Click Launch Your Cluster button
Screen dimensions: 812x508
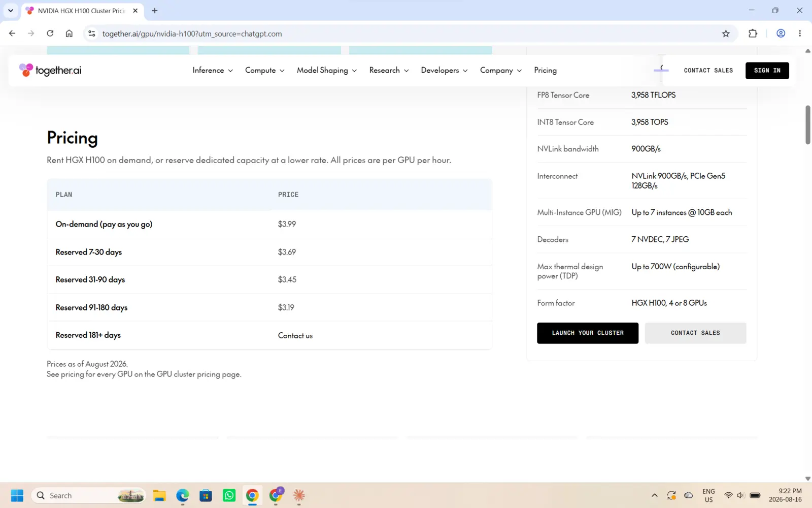pyautogui.click(x=588, y=333)
